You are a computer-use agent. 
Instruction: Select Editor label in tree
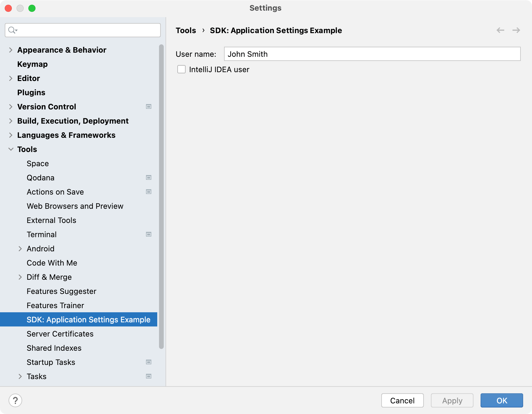pyautogui.click(x=28, y=78)
